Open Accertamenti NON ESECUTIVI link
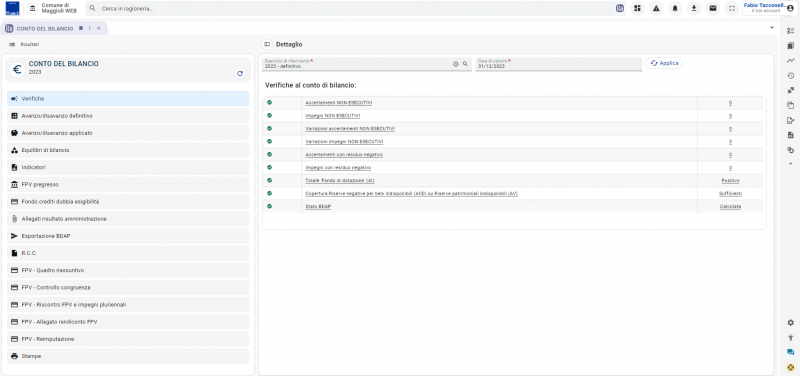This screenshot has width=800, height=376. [339, 103]
